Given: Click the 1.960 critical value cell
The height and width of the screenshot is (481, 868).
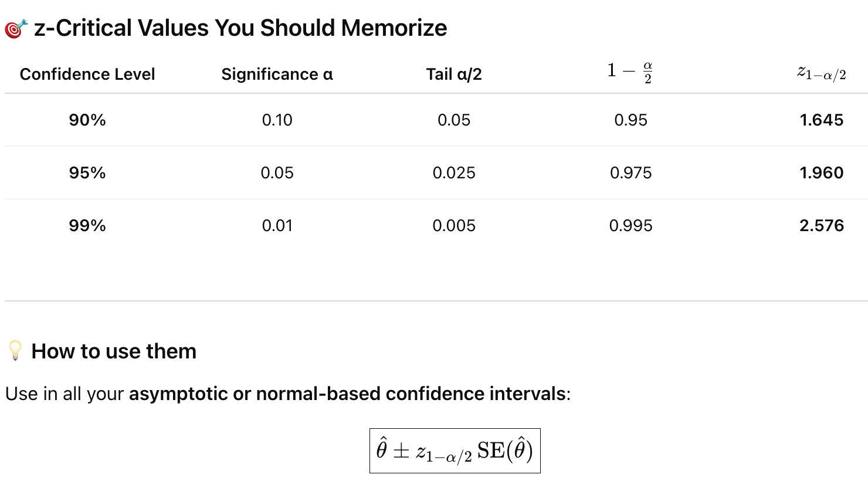Looking at the screenshot, I should pos(821,173).
